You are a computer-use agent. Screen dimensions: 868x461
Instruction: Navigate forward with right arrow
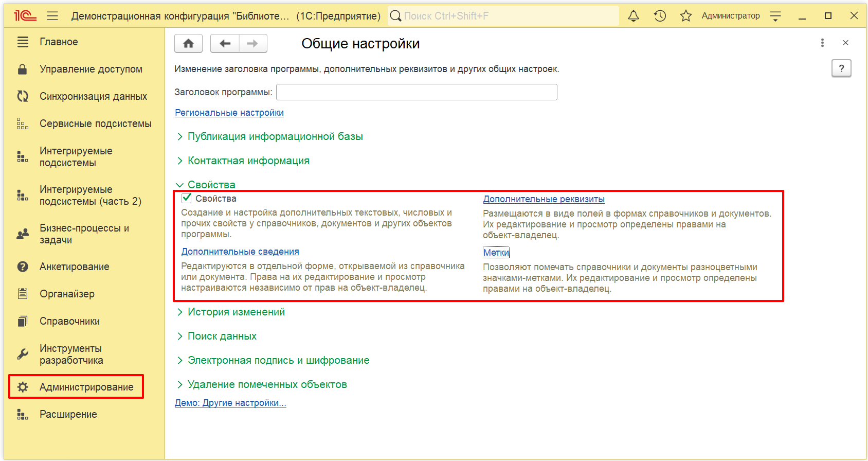[x=252, y=43]
